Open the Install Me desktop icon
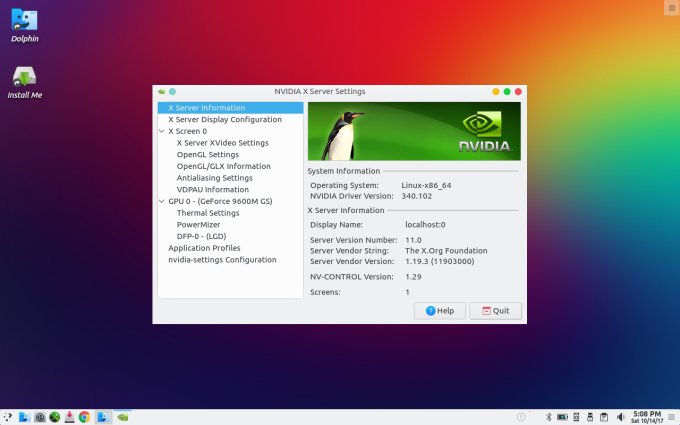680x425 pixels. (x=24, y=82)
